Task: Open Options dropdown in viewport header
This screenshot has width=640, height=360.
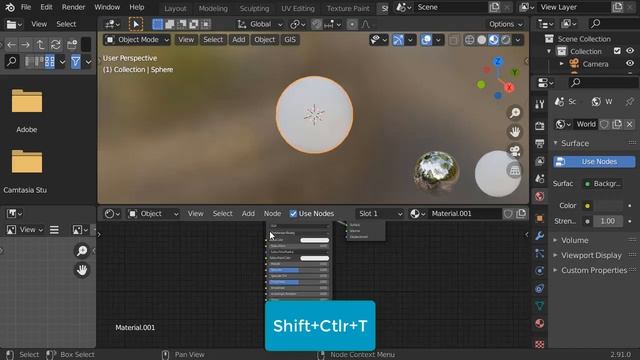Action: [x=505, y=24]
